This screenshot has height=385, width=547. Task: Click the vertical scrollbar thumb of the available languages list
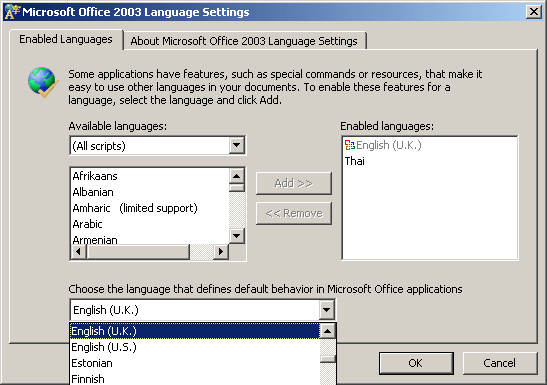pos(237,188)
